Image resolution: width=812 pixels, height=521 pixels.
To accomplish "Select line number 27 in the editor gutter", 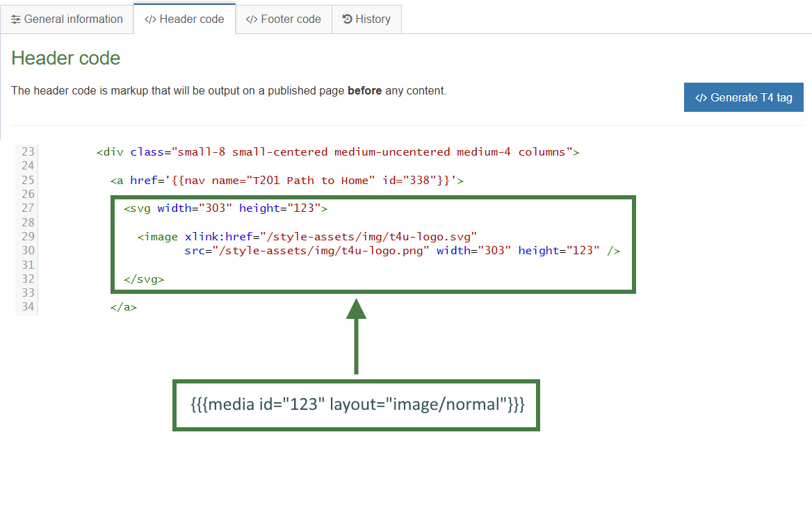I will 27,208.
